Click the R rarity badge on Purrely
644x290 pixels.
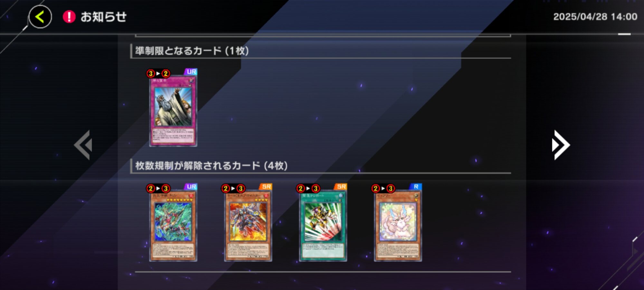click(415, 187)
